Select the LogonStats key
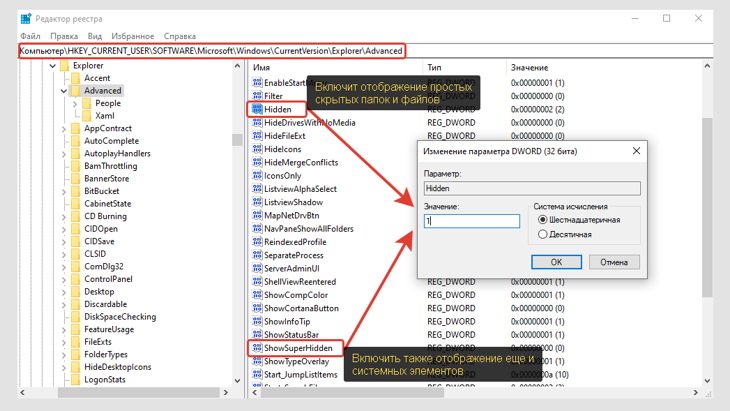Image resolution: width=730 pixels, height=411 pixels. tap(105, 379)
